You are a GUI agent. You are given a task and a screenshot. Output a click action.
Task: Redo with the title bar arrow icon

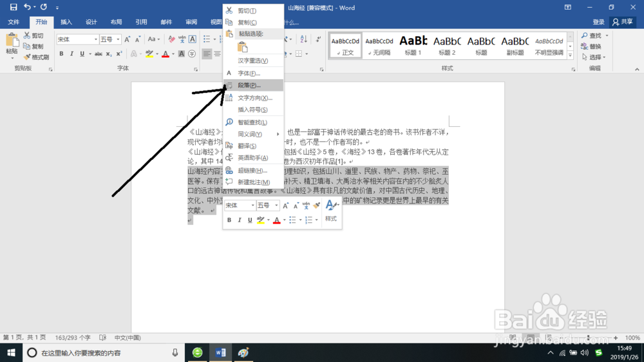pos(44,7)
